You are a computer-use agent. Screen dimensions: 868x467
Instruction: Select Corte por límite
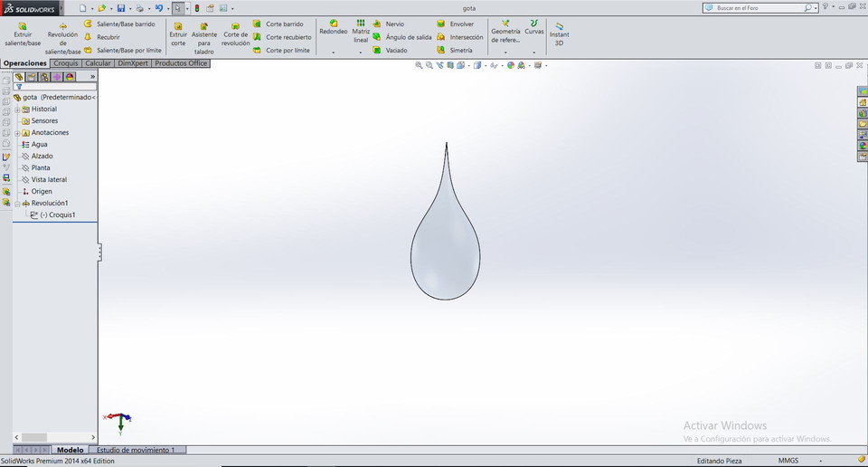click(x=281, y=50)
